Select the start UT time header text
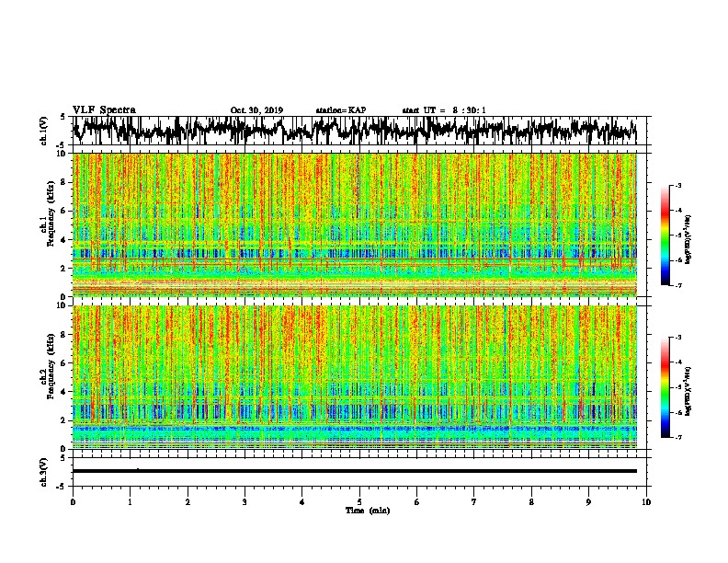This screenshot has height=563, width=728. click(444, 110)
